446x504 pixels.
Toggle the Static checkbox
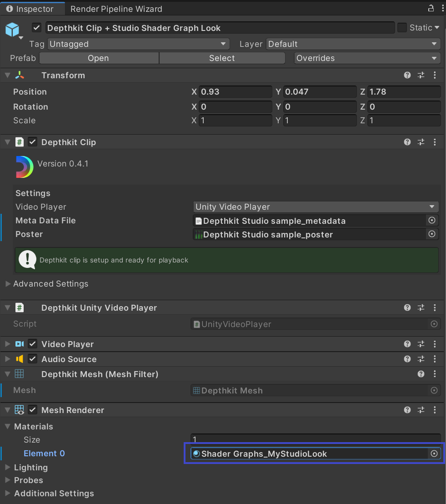[402, 28]
